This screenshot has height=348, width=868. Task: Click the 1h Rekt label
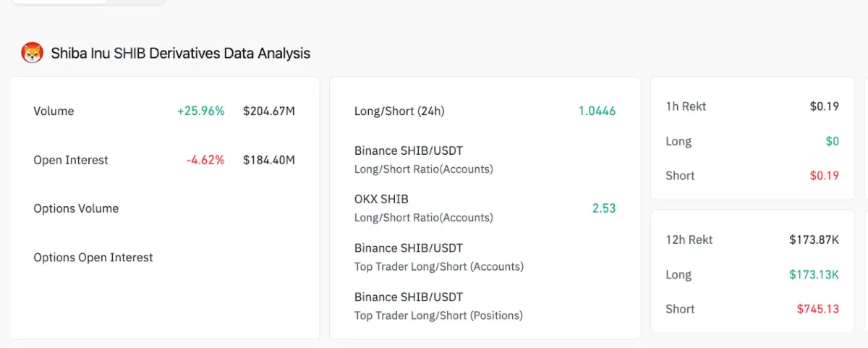[x=686, y=106]
